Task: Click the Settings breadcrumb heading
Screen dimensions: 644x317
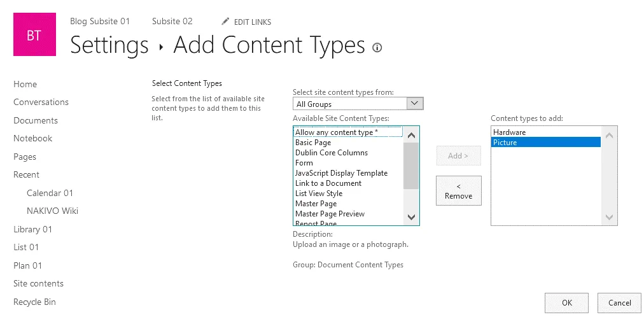Action: coord(109,46)
